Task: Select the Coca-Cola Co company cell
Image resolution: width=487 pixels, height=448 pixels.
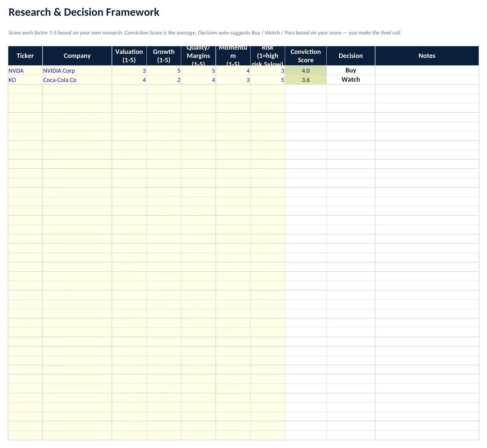Action: tap(77, 80)
